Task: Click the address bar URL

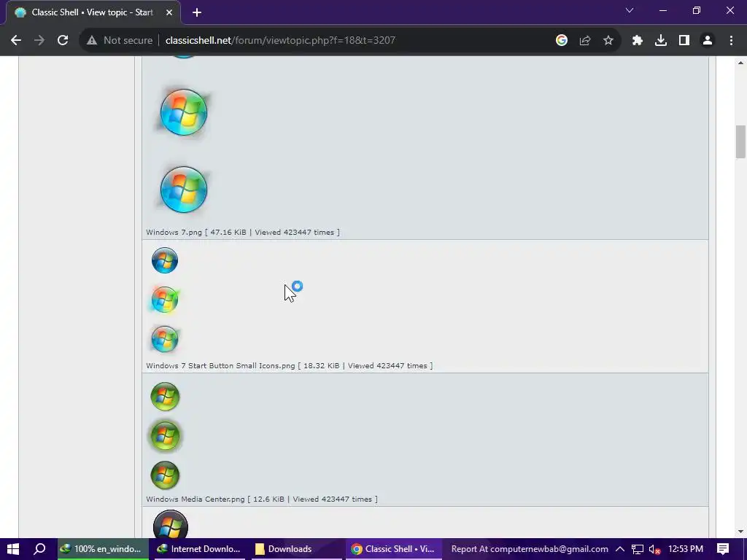Action: tap(280, 41)
